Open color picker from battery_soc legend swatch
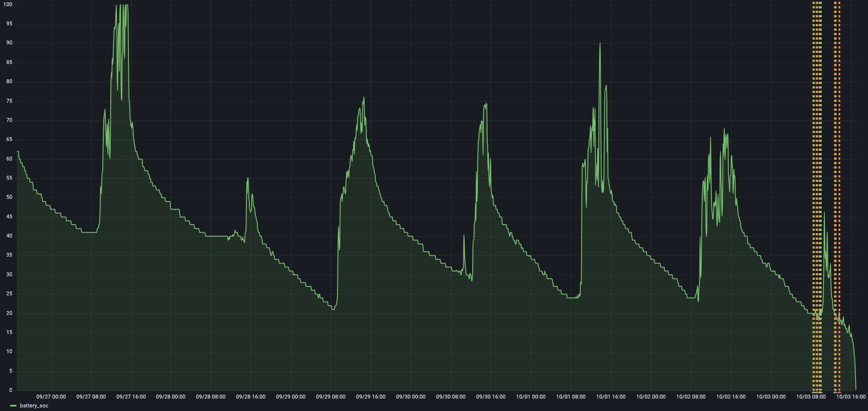The height and width of the screenshot is (411, 868). [13, 406]
